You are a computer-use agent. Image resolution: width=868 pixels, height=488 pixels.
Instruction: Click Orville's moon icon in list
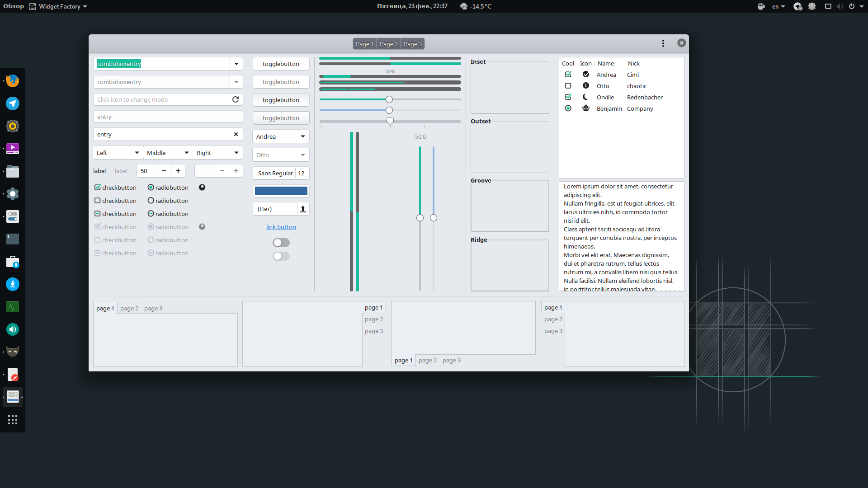(x=586, y=97)
